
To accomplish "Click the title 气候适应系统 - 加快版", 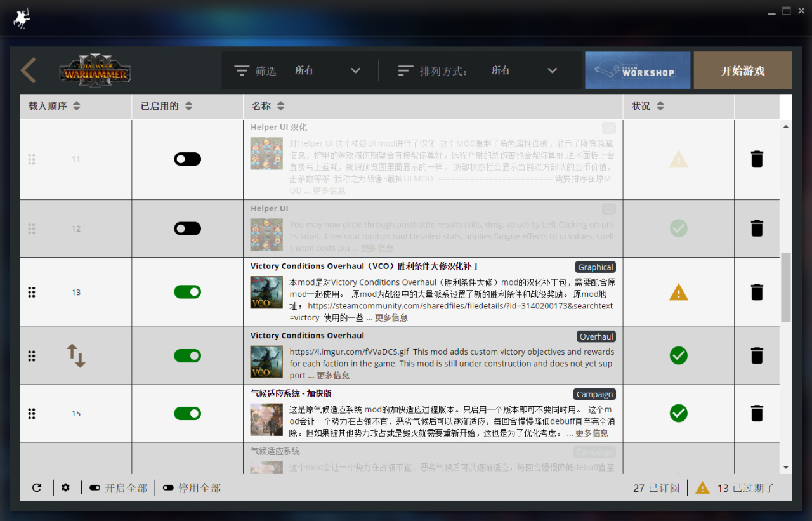I will 291,393.
